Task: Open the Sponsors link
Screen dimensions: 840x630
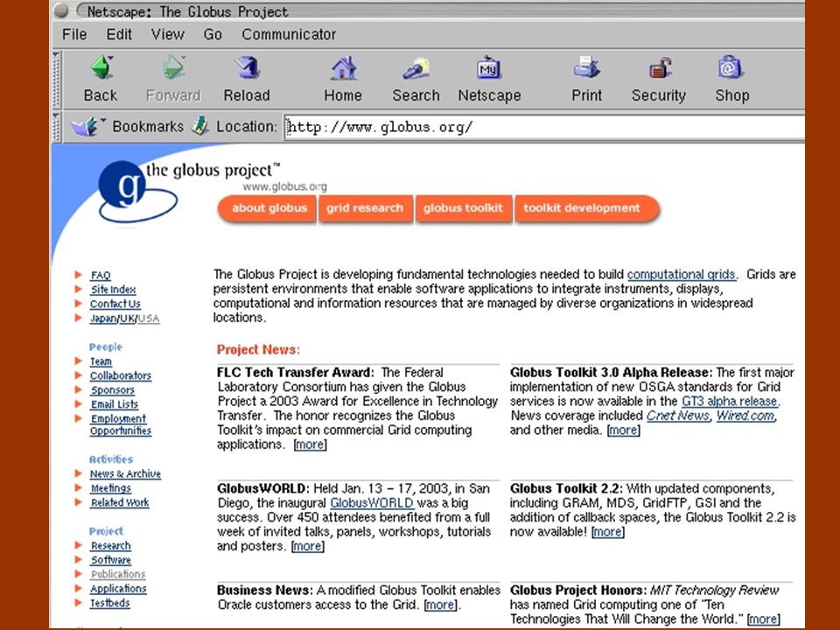Action: click(112, 390)
